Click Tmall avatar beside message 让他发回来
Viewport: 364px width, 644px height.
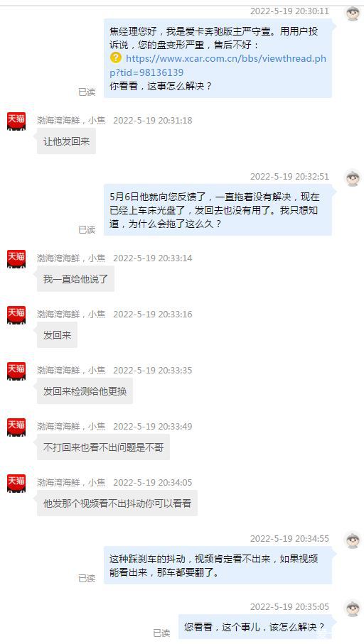(16, 121)
